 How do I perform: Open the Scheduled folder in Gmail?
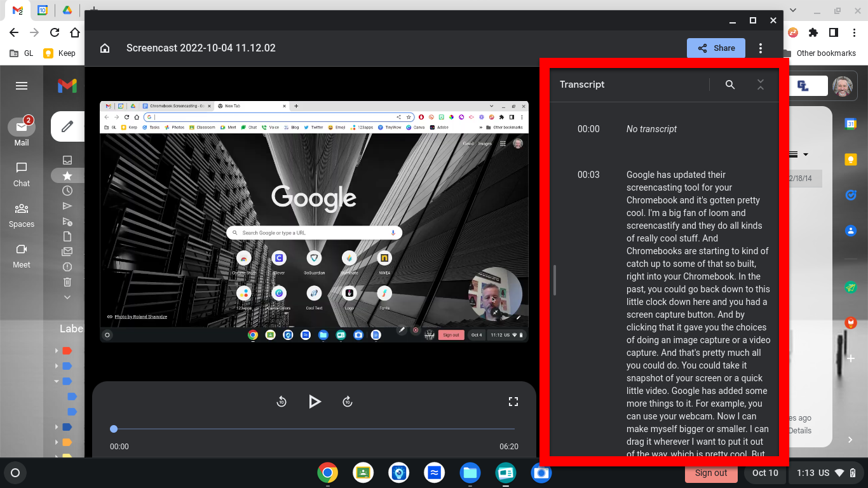click(x=67, y=221)
